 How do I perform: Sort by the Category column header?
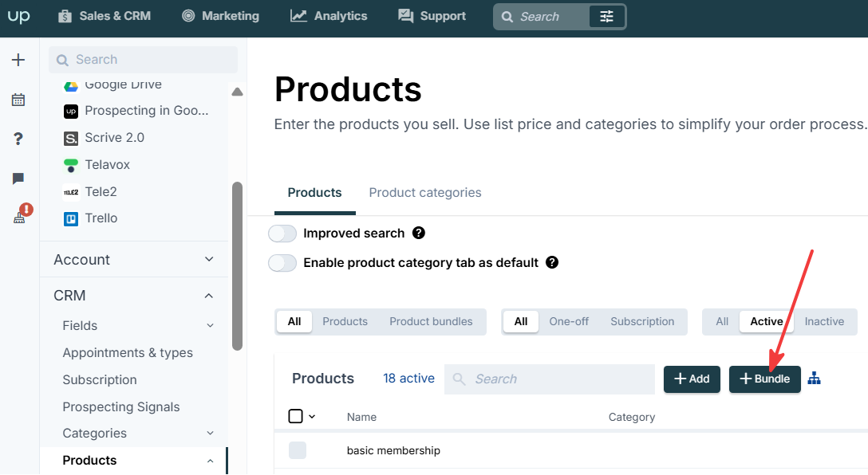click(632, 418)
